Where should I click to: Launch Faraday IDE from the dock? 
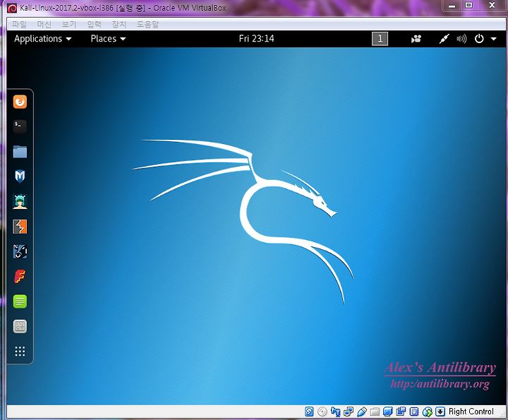(20, 277)
